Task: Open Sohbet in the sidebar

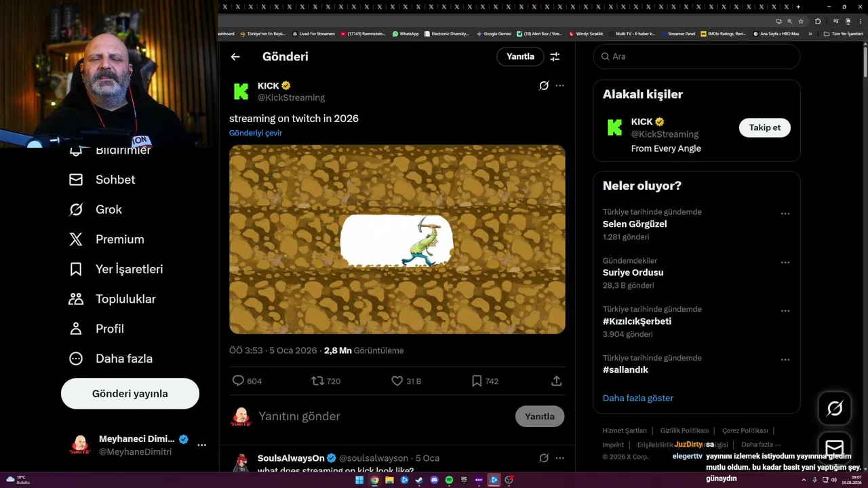Action: tap(102, 180)
